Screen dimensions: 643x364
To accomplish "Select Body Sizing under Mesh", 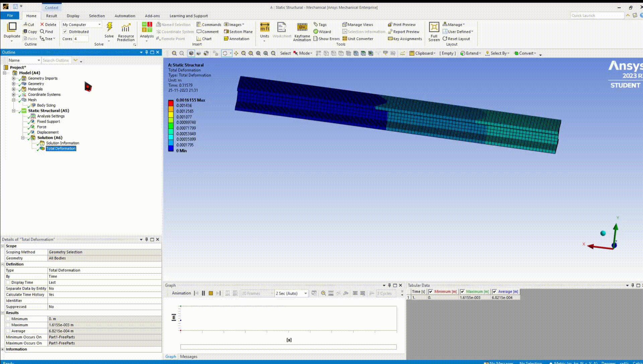I will [x=46, y=105].
